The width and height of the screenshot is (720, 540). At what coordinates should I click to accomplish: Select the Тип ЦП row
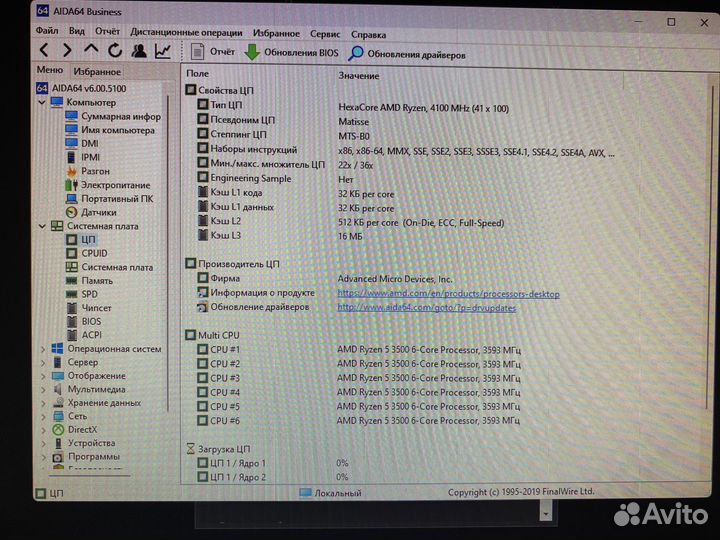(354, 107)
